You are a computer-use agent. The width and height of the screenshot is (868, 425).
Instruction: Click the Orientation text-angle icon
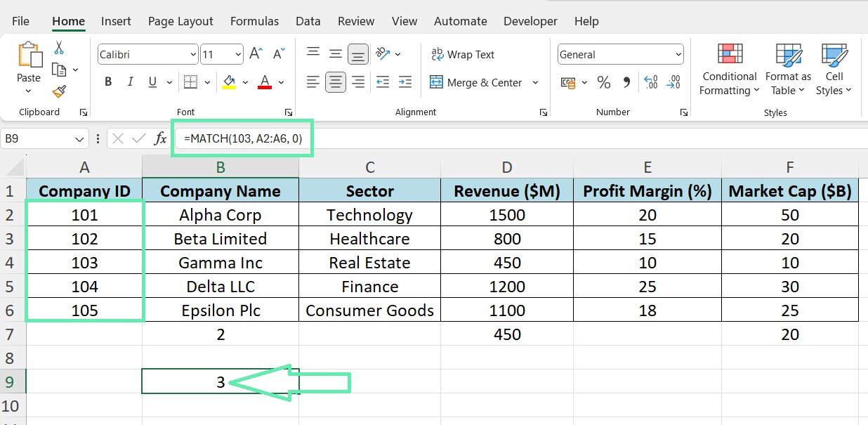(x=383, y=53)
